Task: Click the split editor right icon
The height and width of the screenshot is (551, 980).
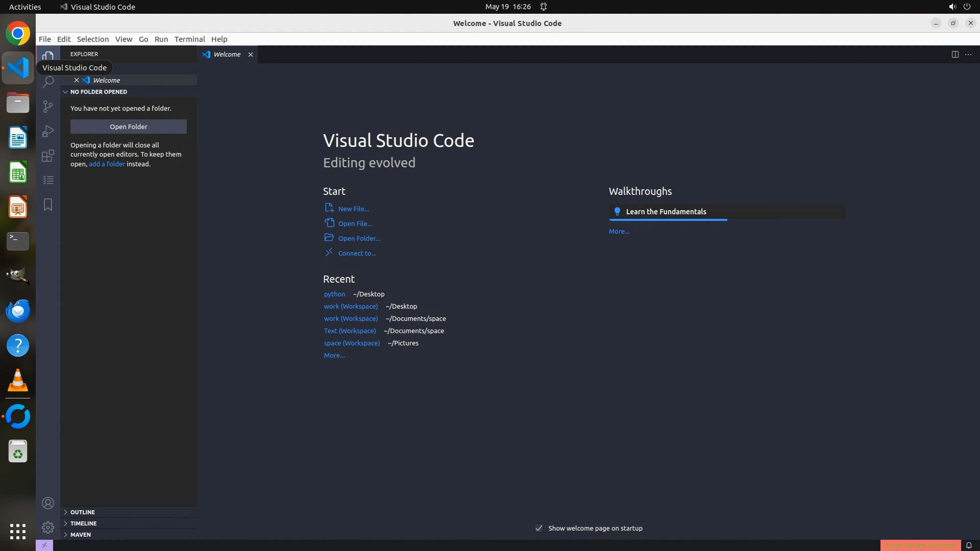Action: 954,55
